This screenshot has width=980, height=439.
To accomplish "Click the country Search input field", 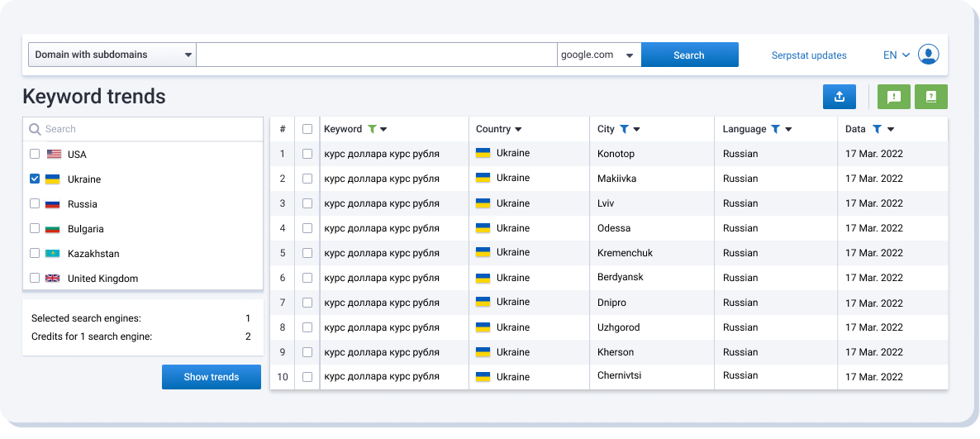I will 149,129.
